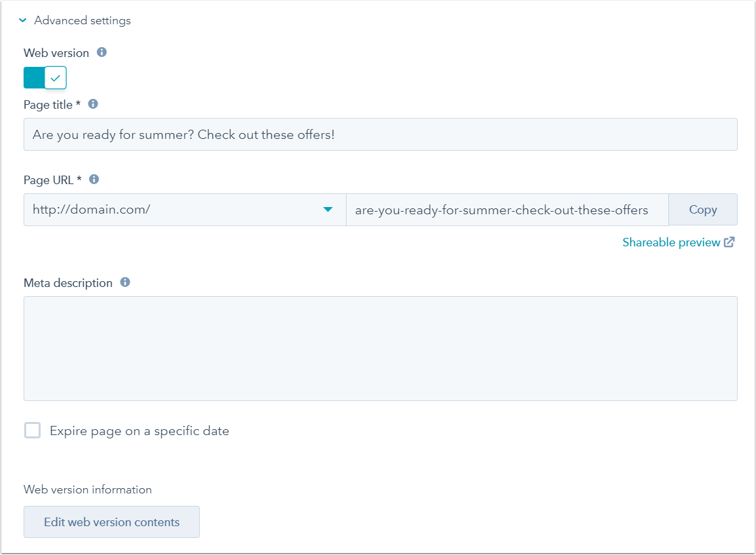The height and width of the screenshot is (555, 756).
Task: Click the Page title info icon
Action: click(93, 104)
